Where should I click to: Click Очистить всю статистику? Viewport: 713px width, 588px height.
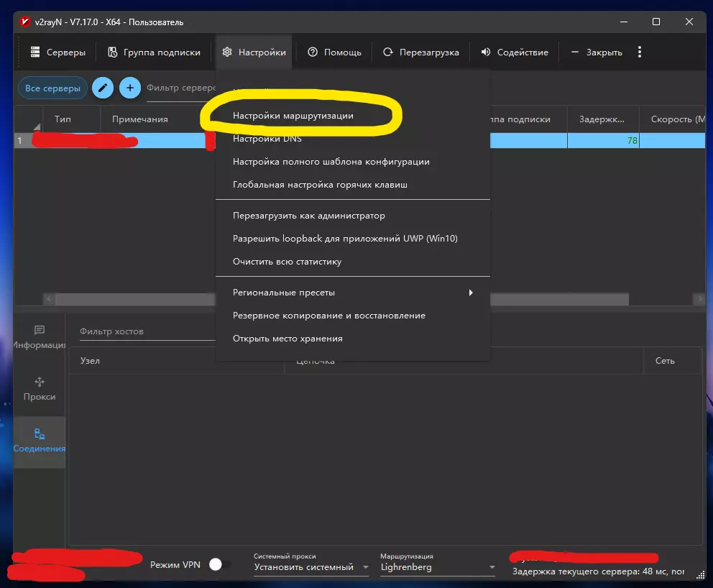[287, 262]
